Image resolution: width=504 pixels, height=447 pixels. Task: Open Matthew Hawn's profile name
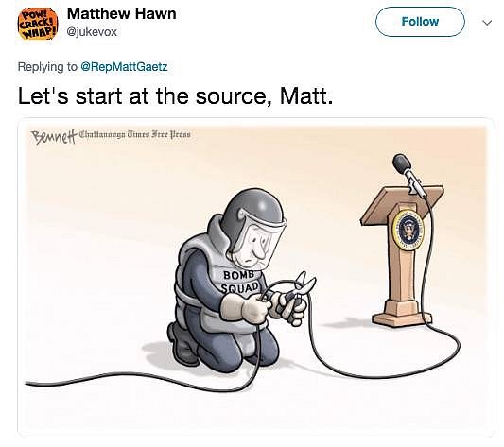121,14
